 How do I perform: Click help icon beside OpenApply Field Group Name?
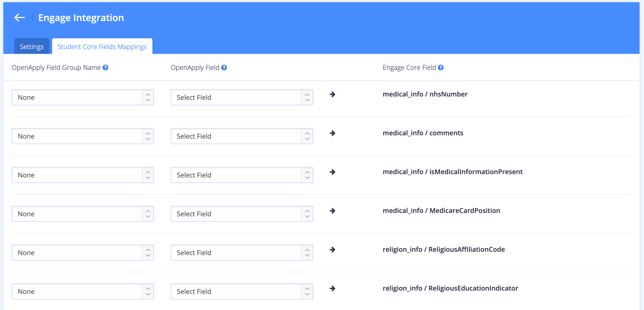pyautogui.click(x=106, y=68)
